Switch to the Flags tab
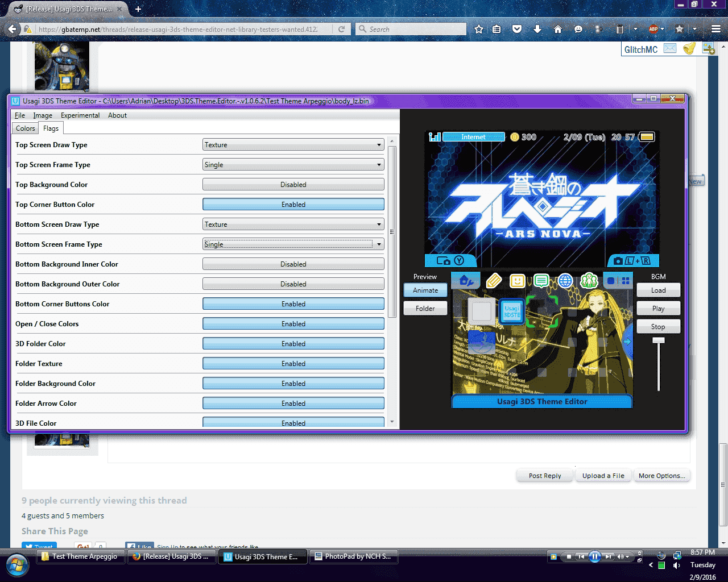The image size is (728, 582). pos(51,128)
